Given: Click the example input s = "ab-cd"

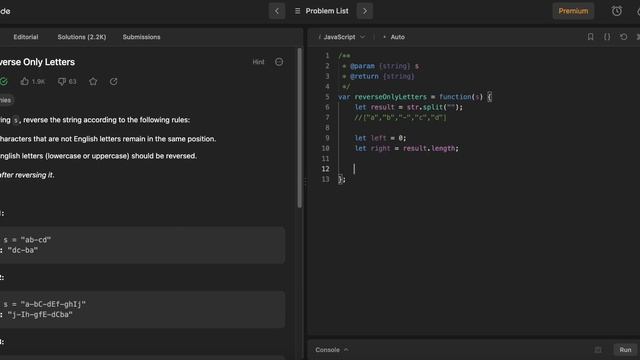Looking at the screenshot, I should tap(27, 240).
